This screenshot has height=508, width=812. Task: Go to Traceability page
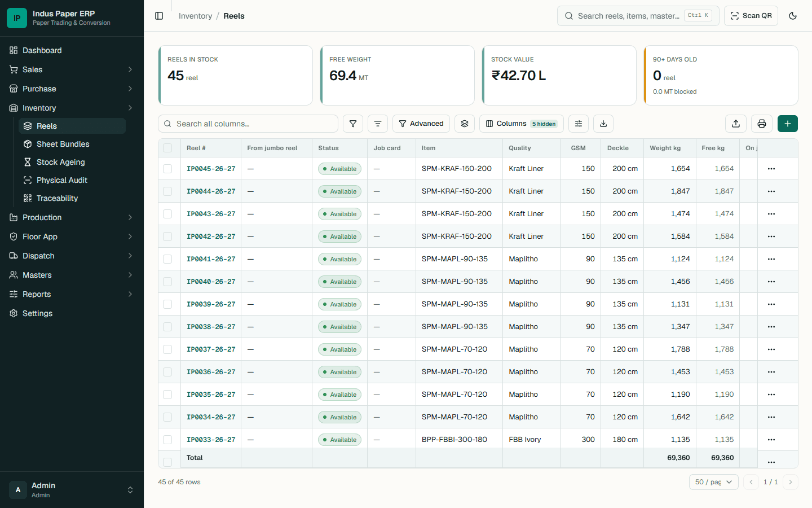click(x=72, y=198)
